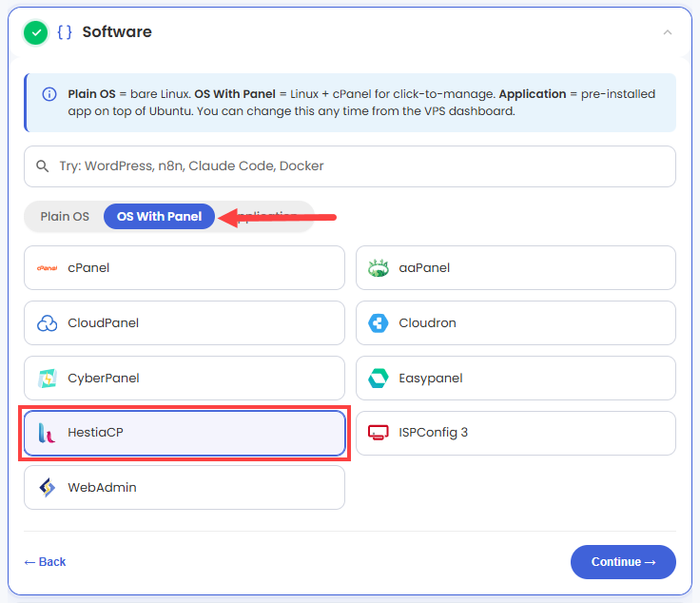Choose the WebAdmin option card
700x603 pixels.
pyautogui.click(x=185, y=487)
